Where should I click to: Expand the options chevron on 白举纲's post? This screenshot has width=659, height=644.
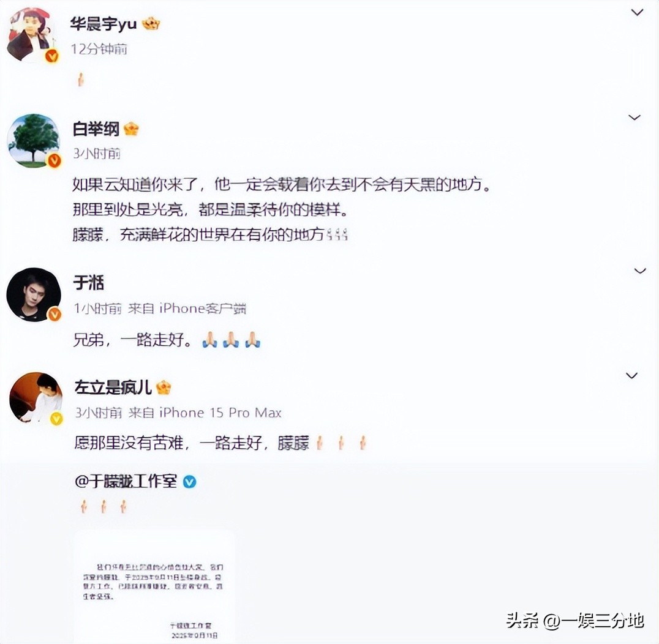635,117
